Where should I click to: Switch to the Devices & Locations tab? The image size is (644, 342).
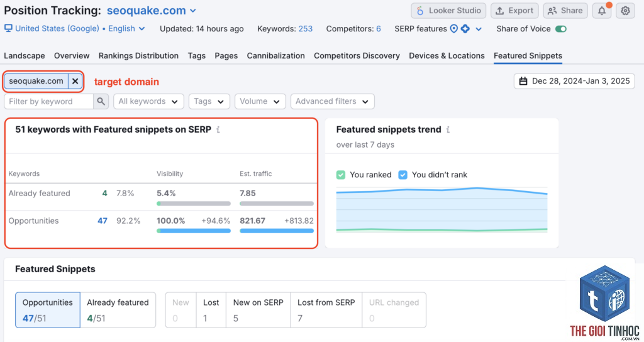click(x=447, y=56)
